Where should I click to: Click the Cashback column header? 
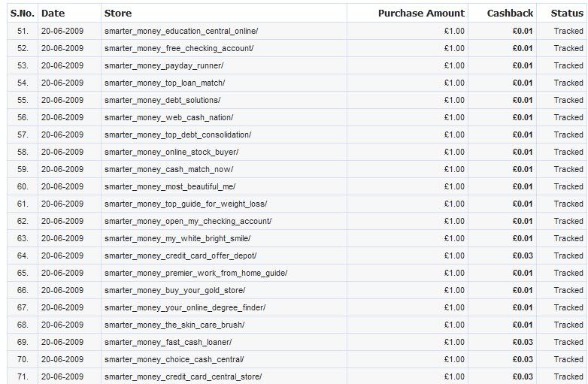(x=510, y=14)
